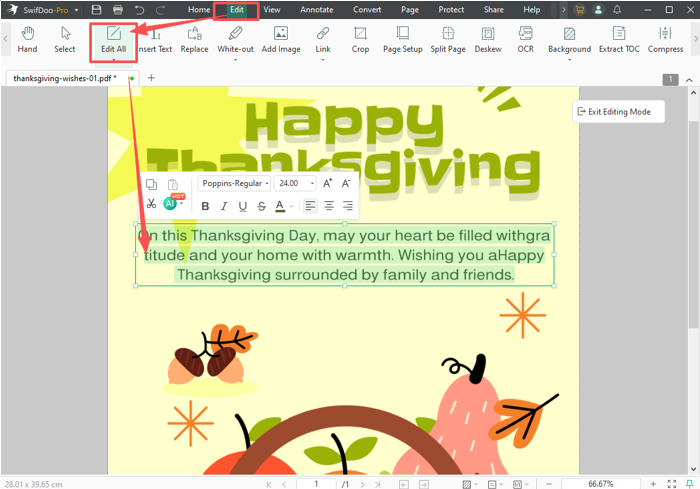The image size is (700, 489).
Task: Click Extract TOC
Action: (619, 40)
